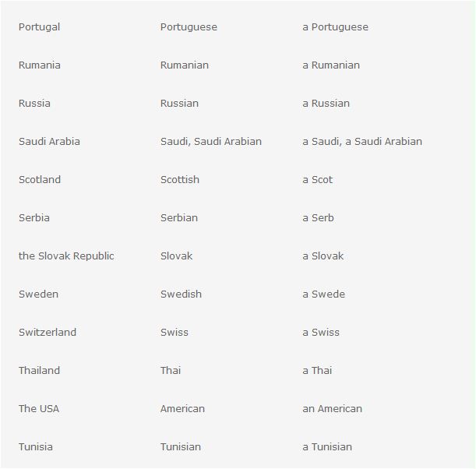Click the country name Portugal
Viewport: 476px width, 469px height.
coord(39,27)
